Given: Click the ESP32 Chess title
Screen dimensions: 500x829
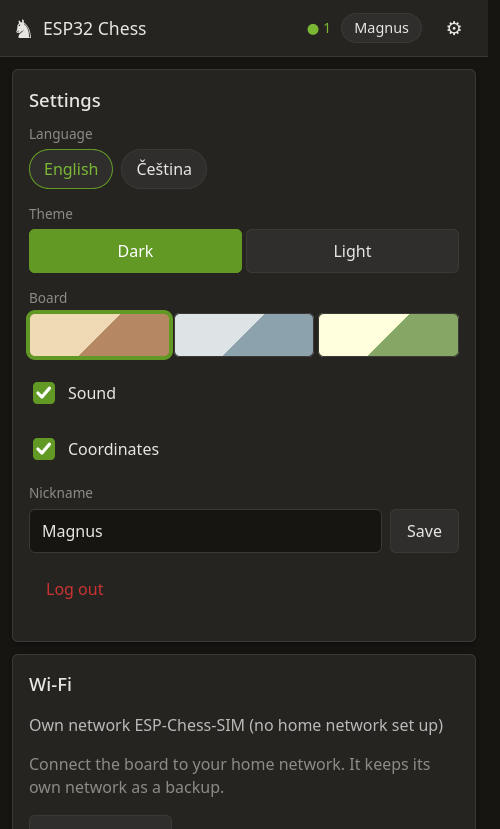Looking at the screenshot, I should point(95,29).
